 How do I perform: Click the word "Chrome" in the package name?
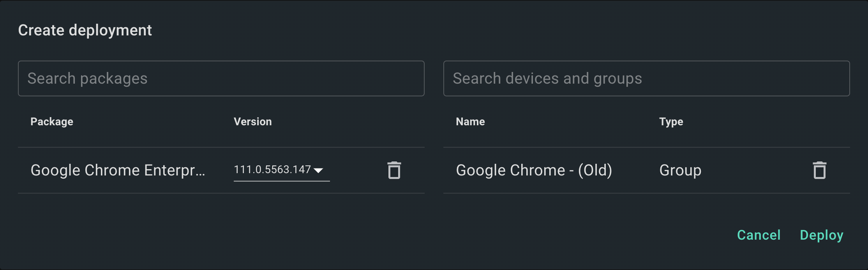pyautogui.click(x=112, y=170)
